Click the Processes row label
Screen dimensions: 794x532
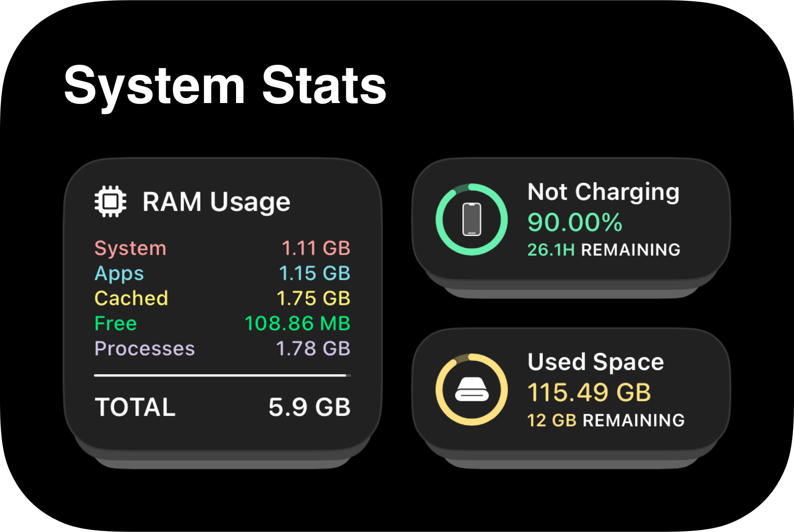click(145, 348)
